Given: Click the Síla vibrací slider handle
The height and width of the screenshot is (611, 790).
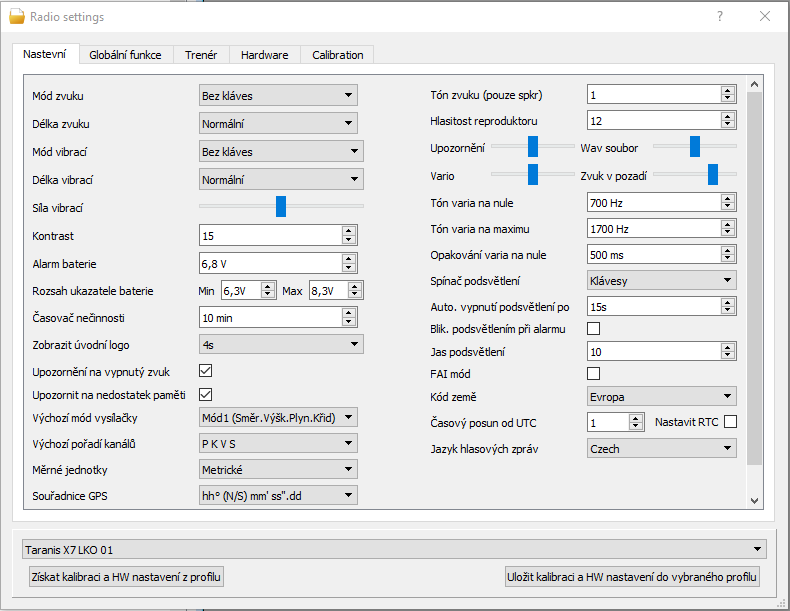Looking at the screenshot, I should pyautogui.click(x=281, y=206).
